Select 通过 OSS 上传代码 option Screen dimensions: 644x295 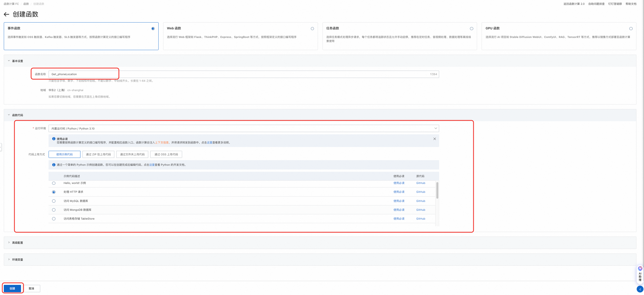pyautogui.click(x=166, y=154)
